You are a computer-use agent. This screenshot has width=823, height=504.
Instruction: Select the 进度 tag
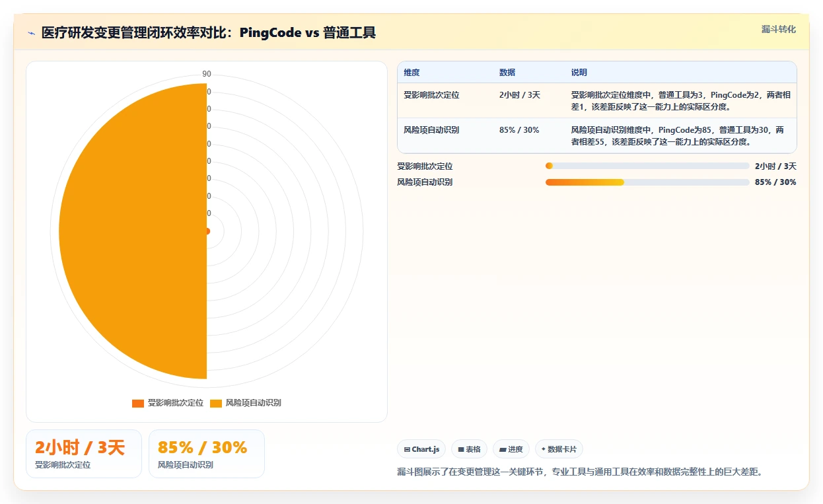pos(511,449)
